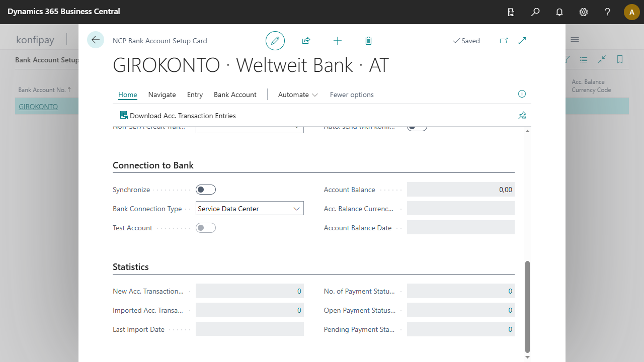644x362 pixels.
Task: Click the pin action bar icon
Action: [x=522, y=116]
